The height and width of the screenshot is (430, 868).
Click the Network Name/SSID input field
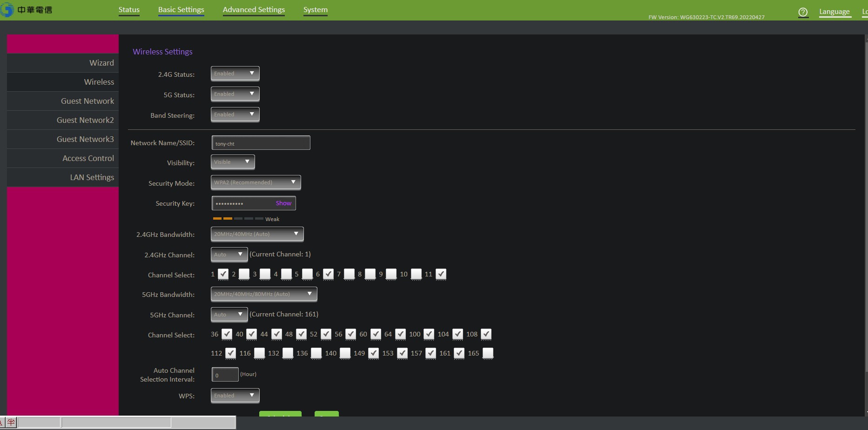pos(261,143)
